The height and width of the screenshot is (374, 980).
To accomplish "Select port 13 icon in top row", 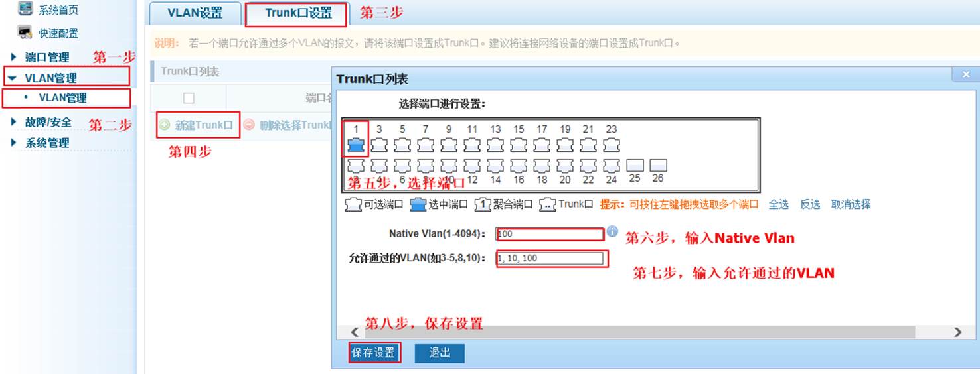I will (495, 145).
